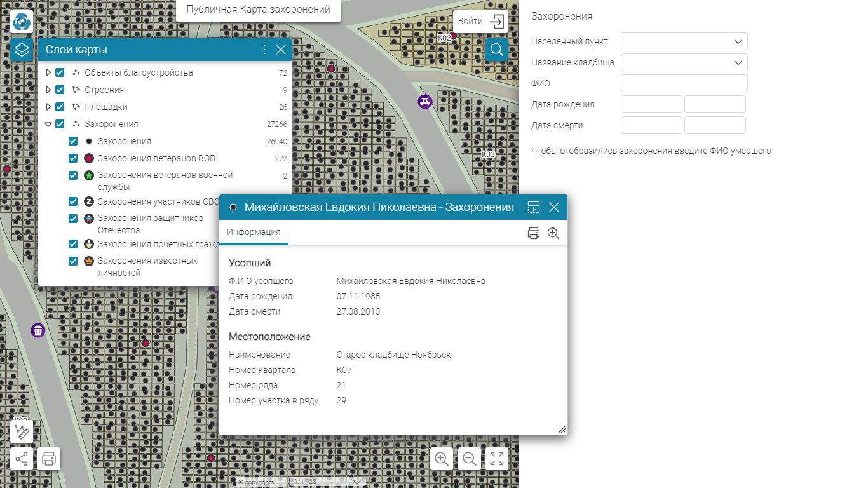868x488 pixels.
Task: Print the burial info card
Action: click(x=534, y=233)
